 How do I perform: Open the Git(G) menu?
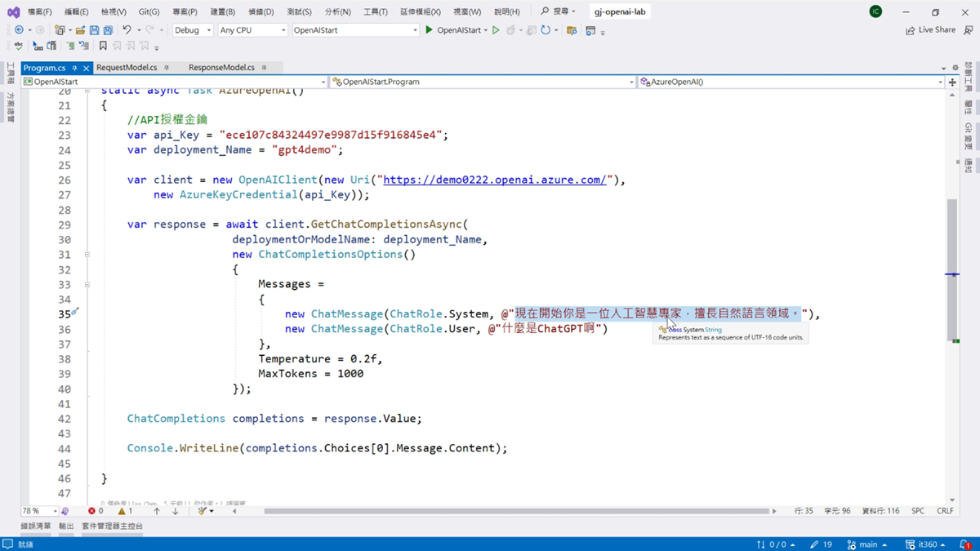click(x=149, y=12)
